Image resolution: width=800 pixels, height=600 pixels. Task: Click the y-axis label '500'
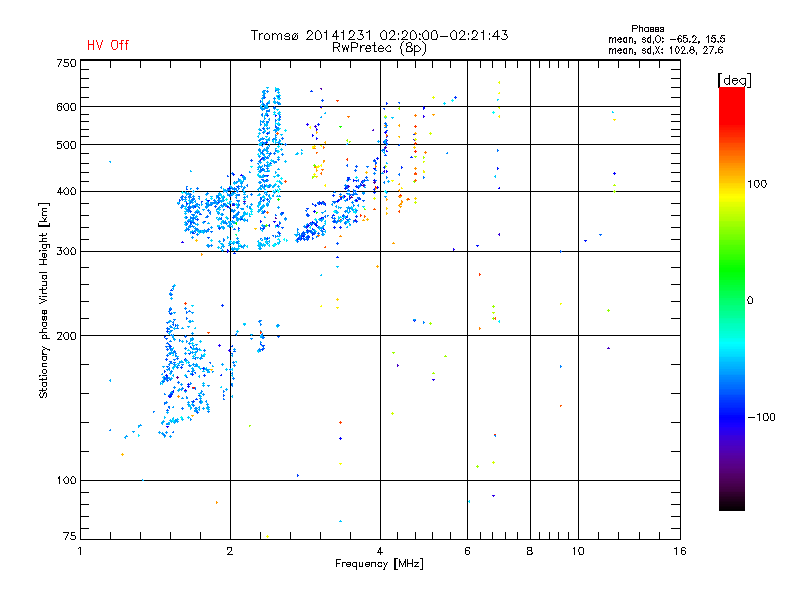click(66, 145)
